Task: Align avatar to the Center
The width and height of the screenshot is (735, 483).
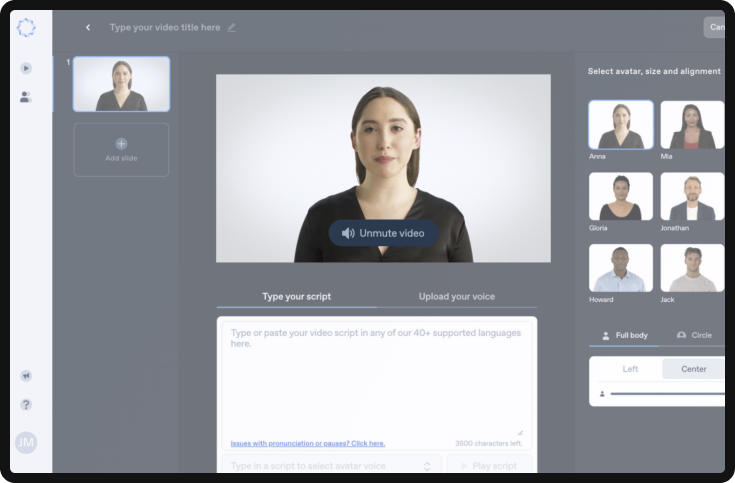Action: point(694,369)
